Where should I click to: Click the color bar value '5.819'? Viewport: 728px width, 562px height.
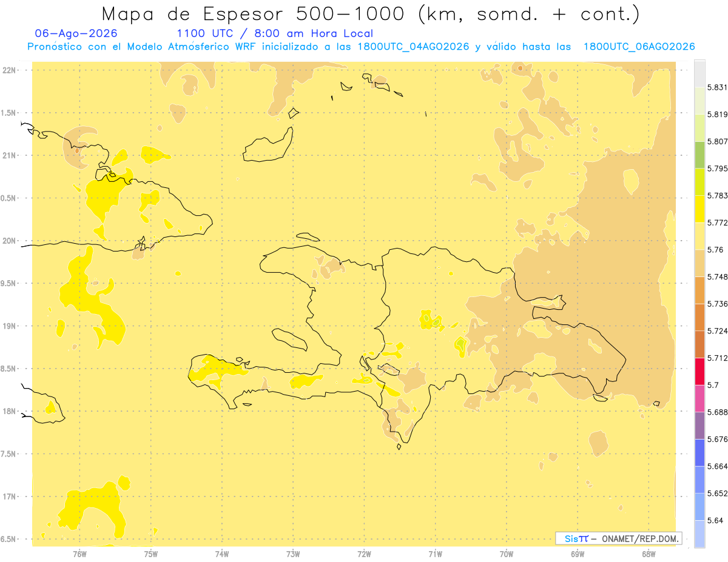click(718, 114)
